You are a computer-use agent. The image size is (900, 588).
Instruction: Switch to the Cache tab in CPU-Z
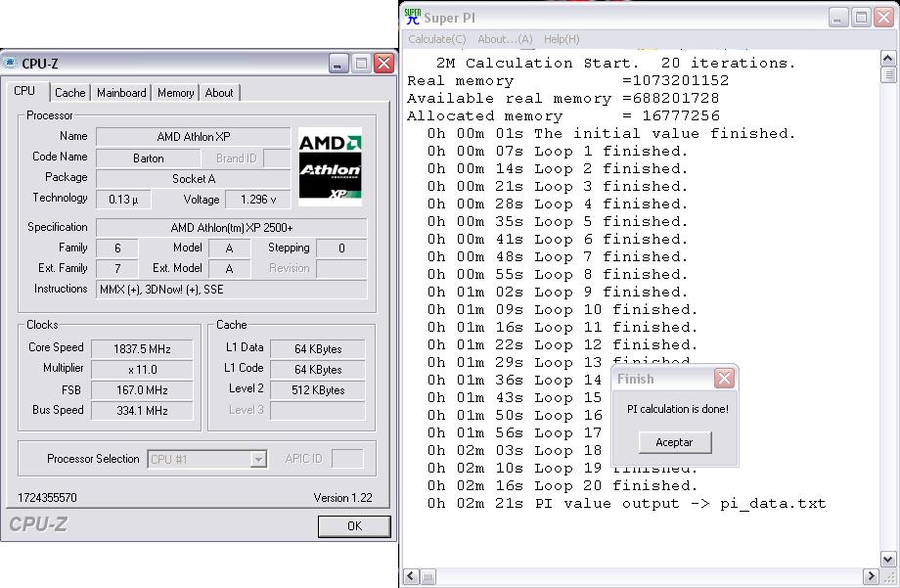70,92
